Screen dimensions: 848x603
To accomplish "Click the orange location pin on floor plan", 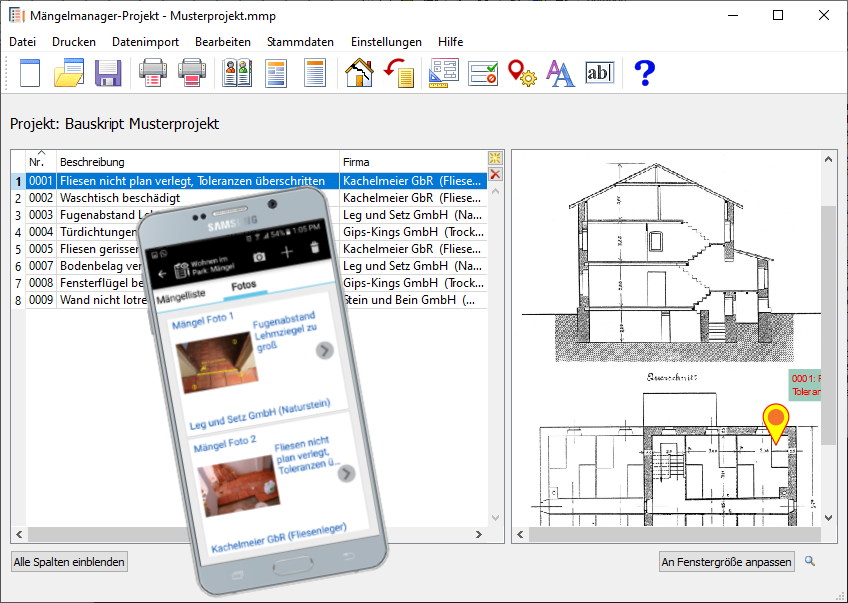I will click(775, 421).
